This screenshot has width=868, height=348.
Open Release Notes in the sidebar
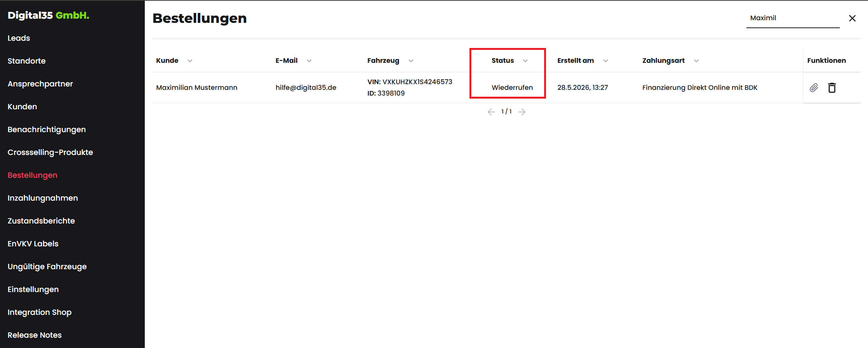35,335
